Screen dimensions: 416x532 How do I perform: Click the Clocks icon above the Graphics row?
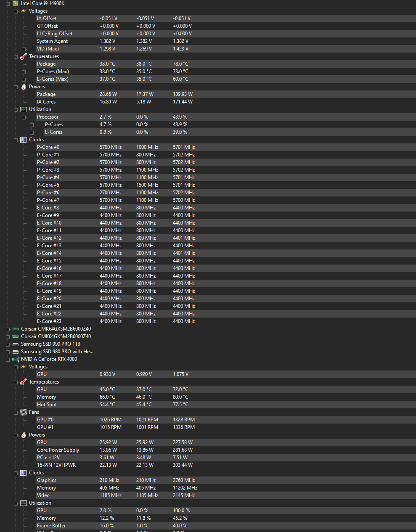click(x=24, y=473)
